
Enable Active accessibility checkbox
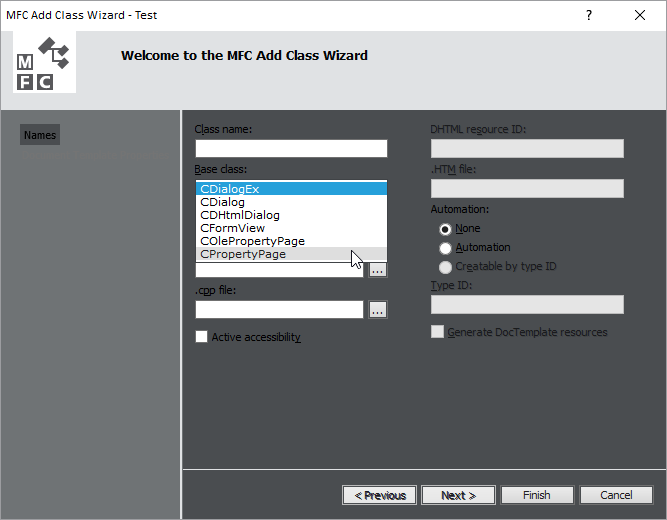click(x=202, y=337)
